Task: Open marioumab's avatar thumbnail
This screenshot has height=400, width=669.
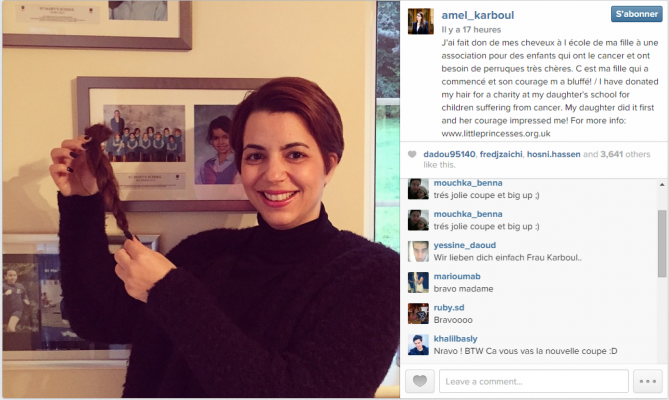Action: tap(418, 282)
